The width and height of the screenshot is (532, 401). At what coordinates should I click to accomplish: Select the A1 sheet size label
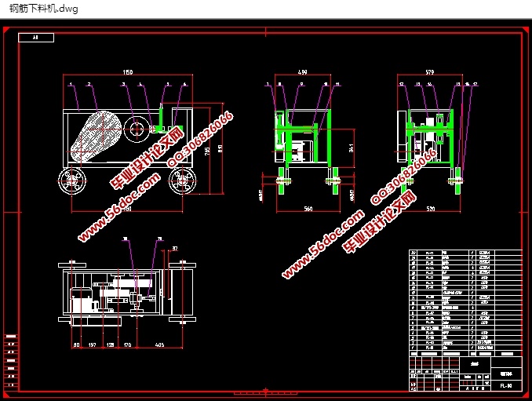[x=35, y=38]
